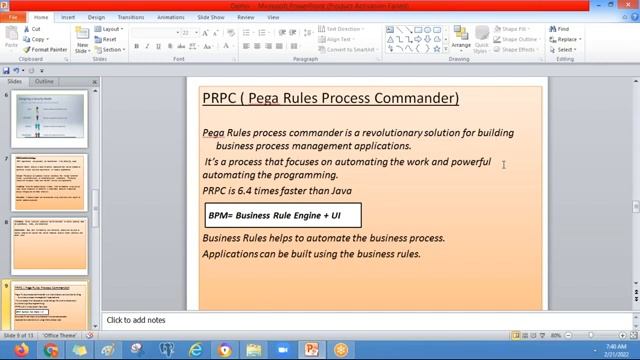Expand the shapes gallery More arrow
This screenshot has height=360, width=640.
(446, 49)
